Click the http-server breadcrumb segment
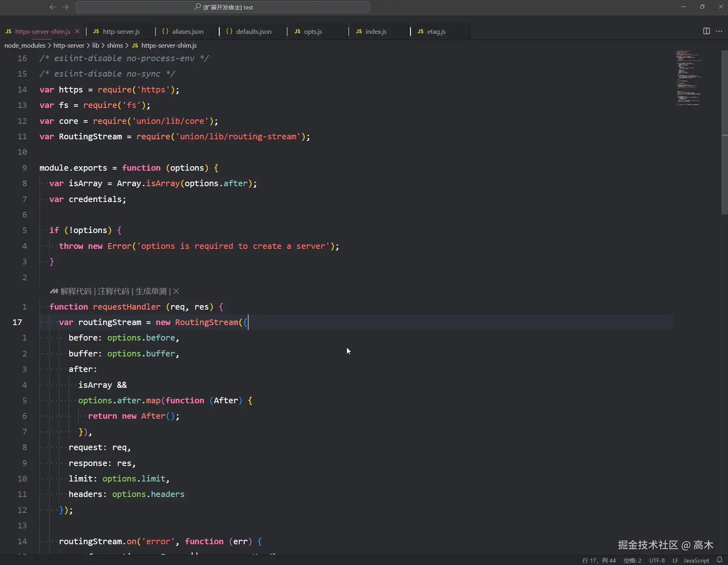The width and height of the screenshot is (728, 565). tap(69, 45)
